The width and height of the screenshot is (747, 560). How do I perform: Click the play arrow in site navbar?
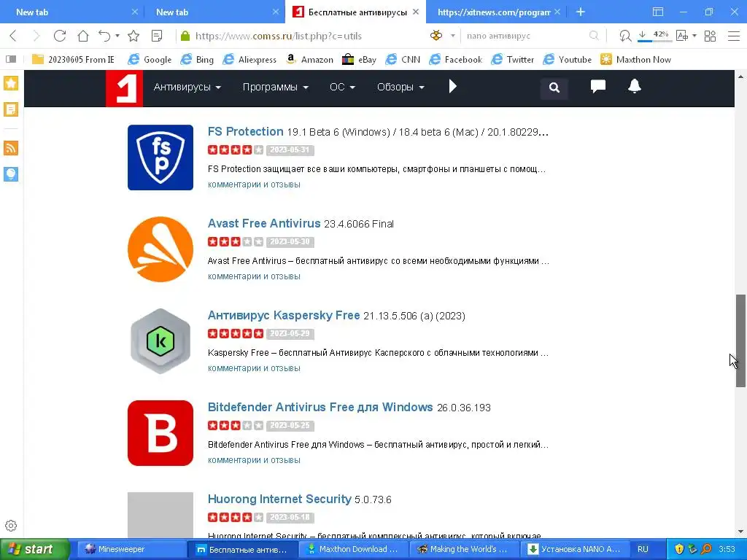[x=452, y=87]
